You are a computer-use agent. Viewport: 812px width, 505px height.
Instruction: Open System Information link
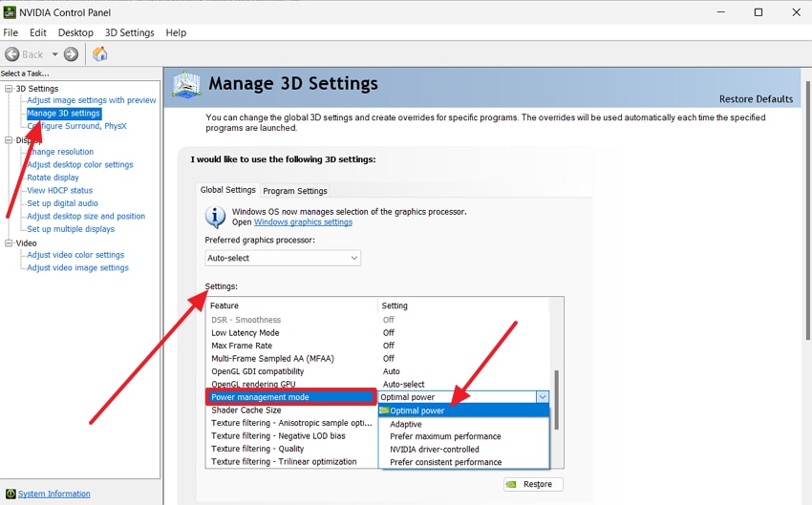tap(53, 494)
